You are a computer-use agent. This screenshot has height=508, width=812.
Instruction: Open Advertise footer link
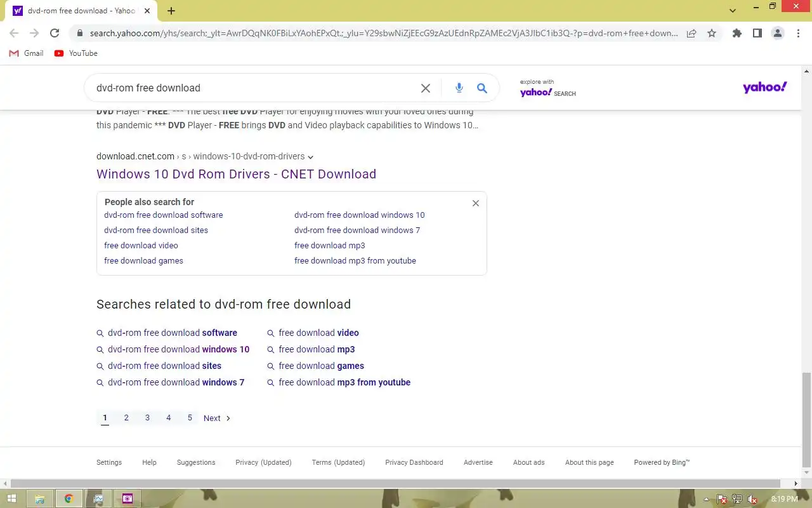click(478, 462)
